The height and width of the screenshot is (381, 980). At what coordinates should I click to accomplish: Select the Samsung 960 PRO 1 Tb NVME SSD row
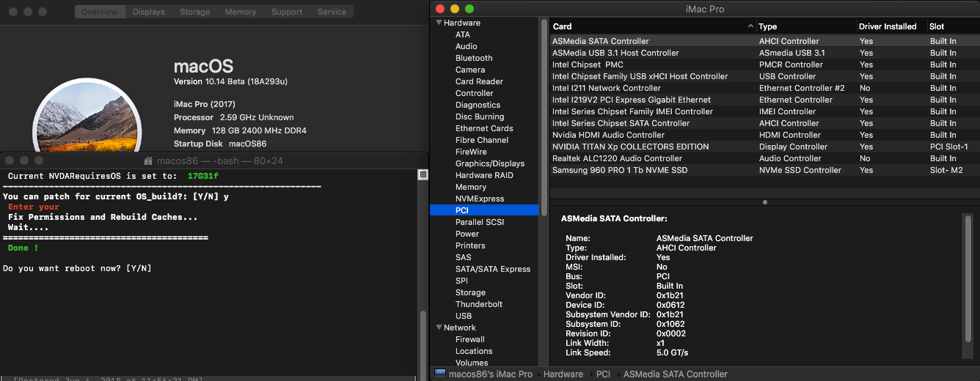[764, 170]
